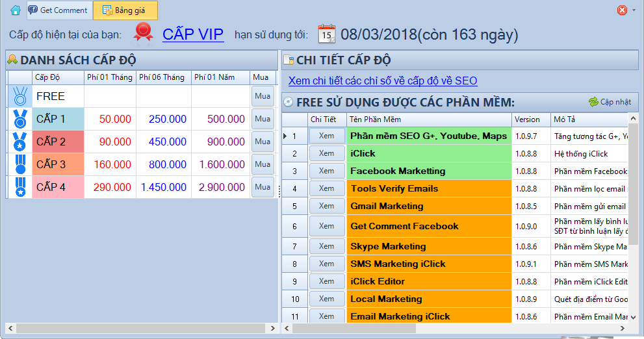Screen dimensions: 644x339
Task: Click software list scroll down arrow
Action: coord(633,318)
